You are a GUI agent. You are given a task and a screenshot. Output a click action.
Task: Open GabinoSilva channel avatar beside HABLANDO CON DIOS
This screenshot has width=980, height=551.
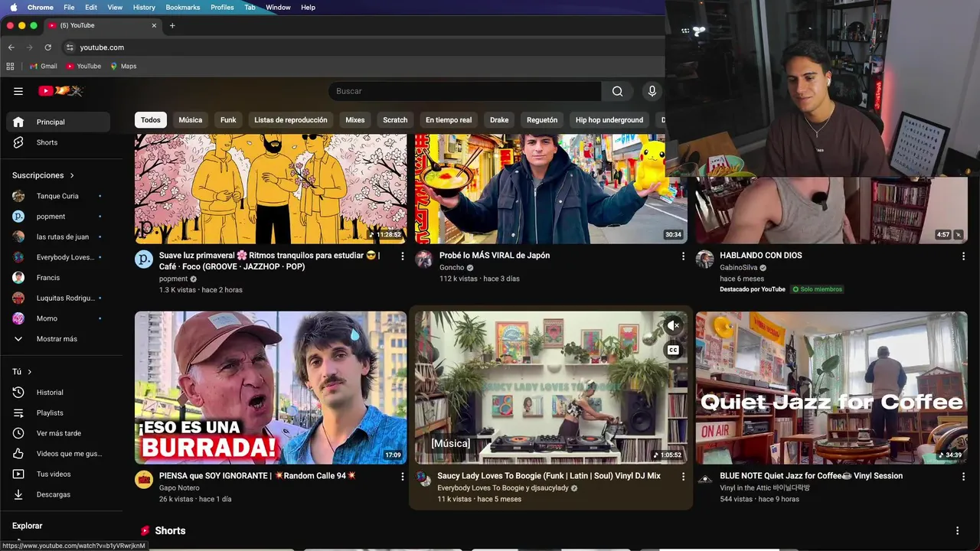(704, 259)
